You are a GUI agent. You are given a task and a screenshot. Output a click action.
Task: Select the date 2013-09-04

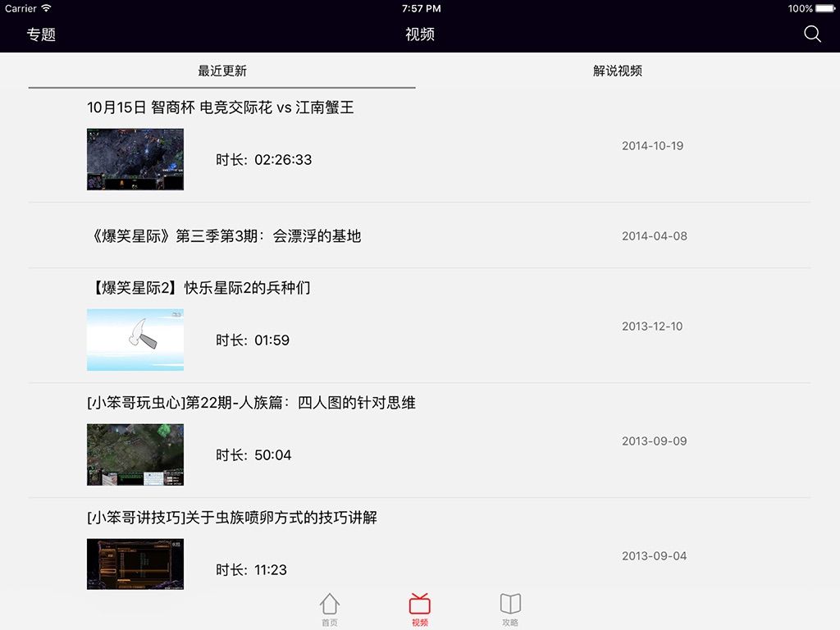pos(654,556)
